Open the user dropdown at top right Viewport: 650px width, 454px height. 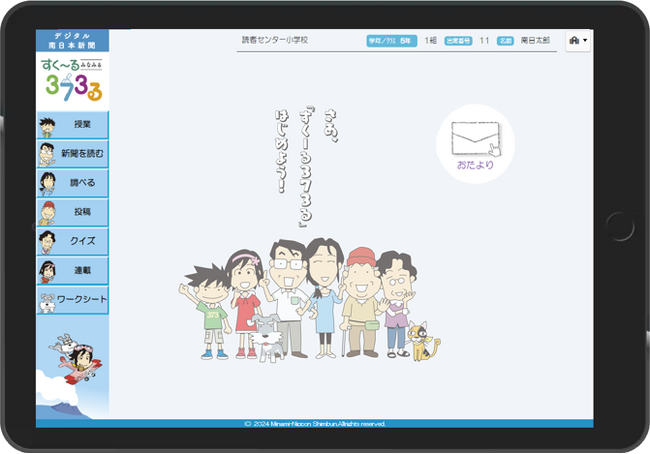click(x=578, y=41)
